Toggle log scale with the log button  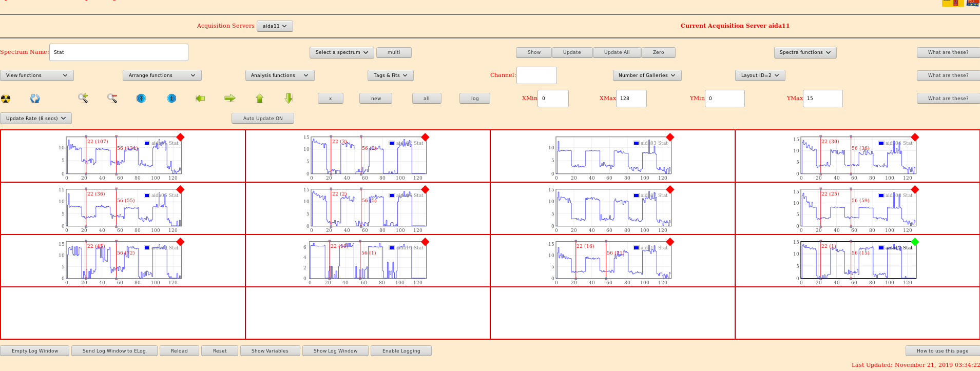point(474,99)
